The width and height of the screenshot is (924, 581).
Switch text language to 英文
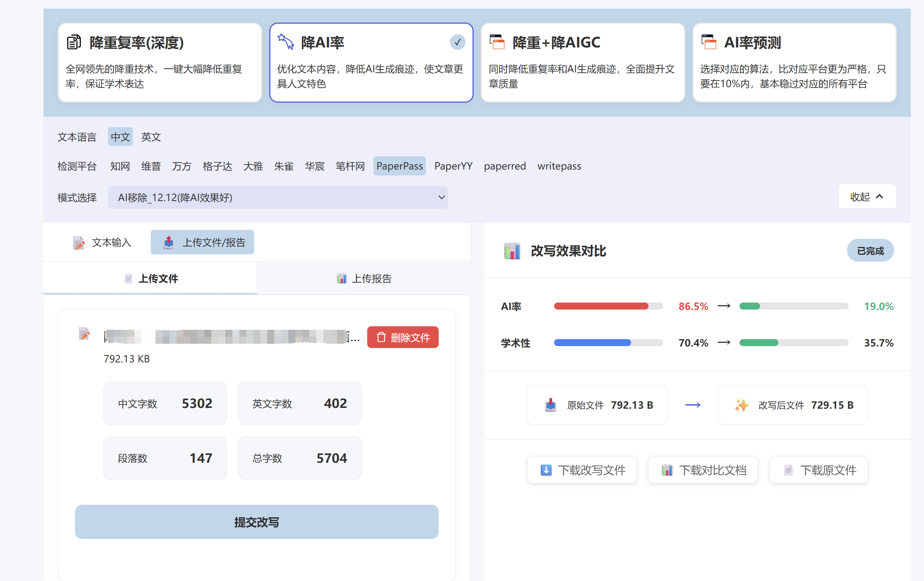(151, 136)
